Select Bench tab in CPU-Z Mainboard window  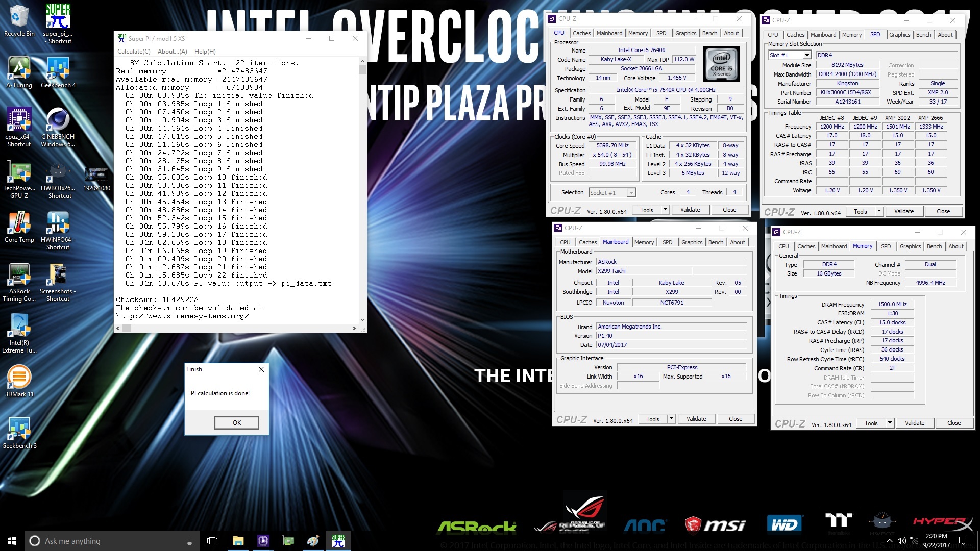[x=716, y=242]
